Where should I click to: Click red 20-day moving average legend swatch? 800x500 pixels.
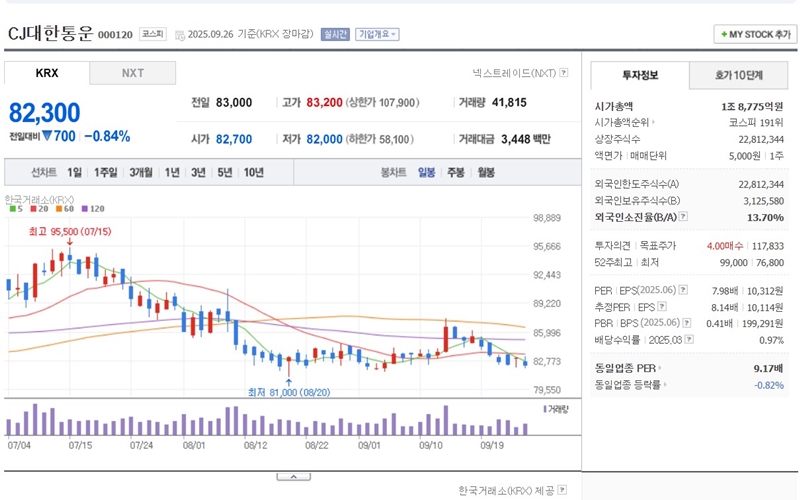(33, 209)
